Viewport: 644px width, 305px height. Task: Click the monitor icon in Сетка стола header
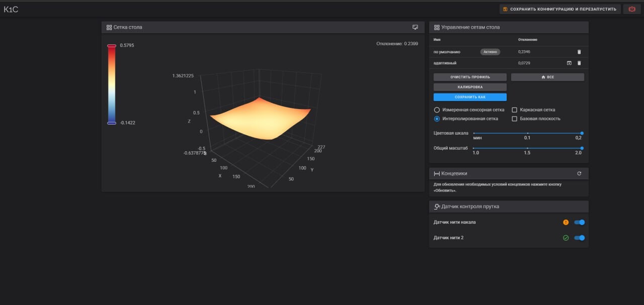click(415, 27)
